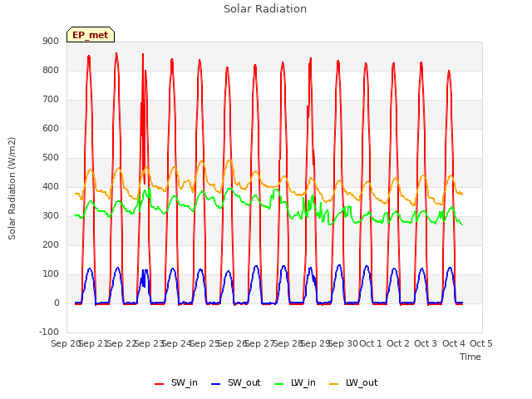Toggle the LW_out legend entry
The width and height of the screenshot is (532, 399).
[352, 382]
